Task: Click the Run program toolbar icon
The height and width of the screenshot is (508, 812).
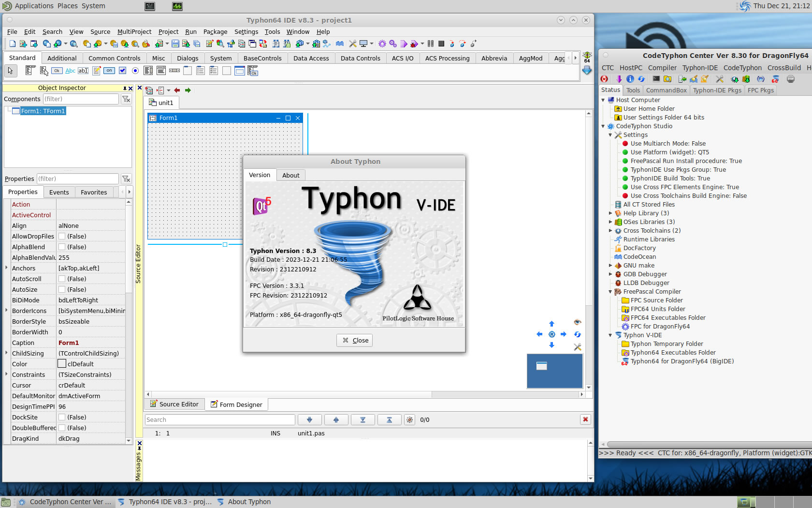Action: pos(404,44)
